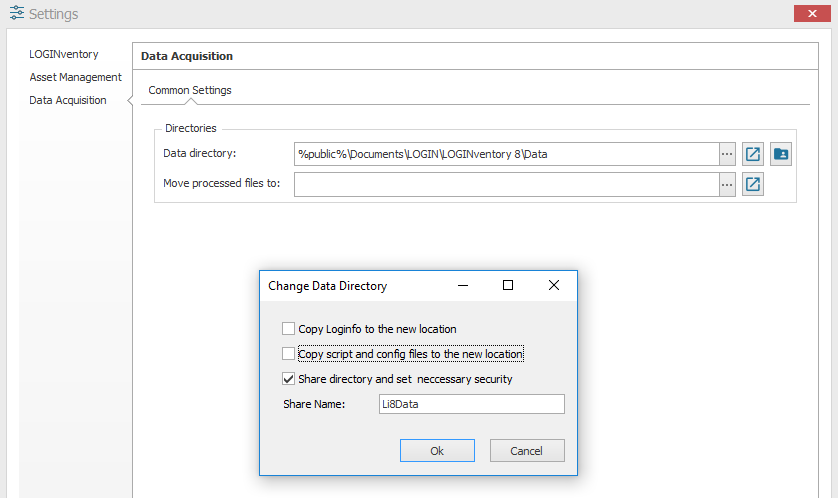Click the shared folder icon beside Data directory
Image resolution: width=838 pixels, height=498 pixels.
click(781, 154)
